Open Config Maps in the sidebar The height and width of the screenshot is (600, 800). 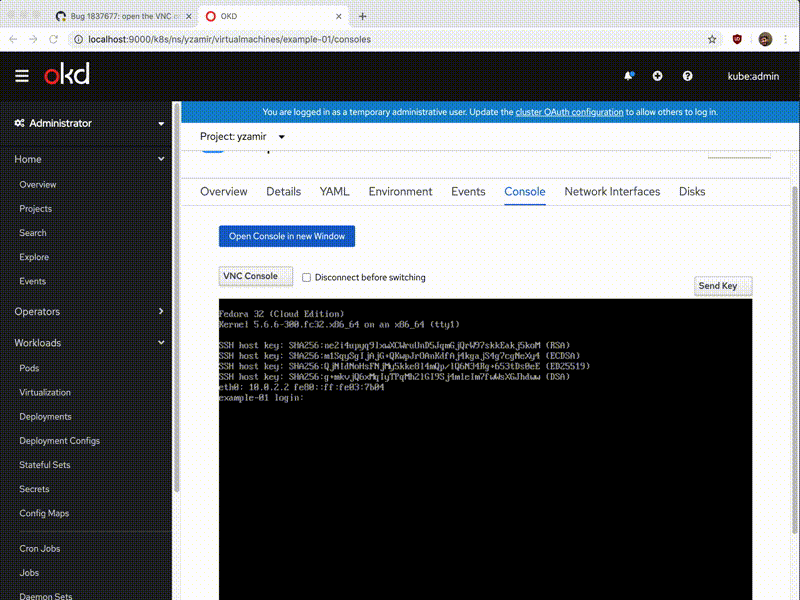tap(44, 513)
